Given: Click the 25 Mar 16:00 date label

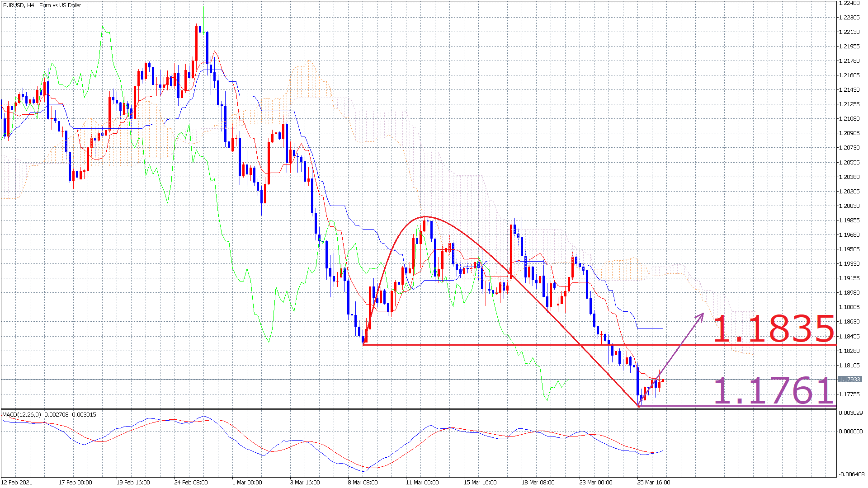Looking at the screenshot, I should coord(654,482).
